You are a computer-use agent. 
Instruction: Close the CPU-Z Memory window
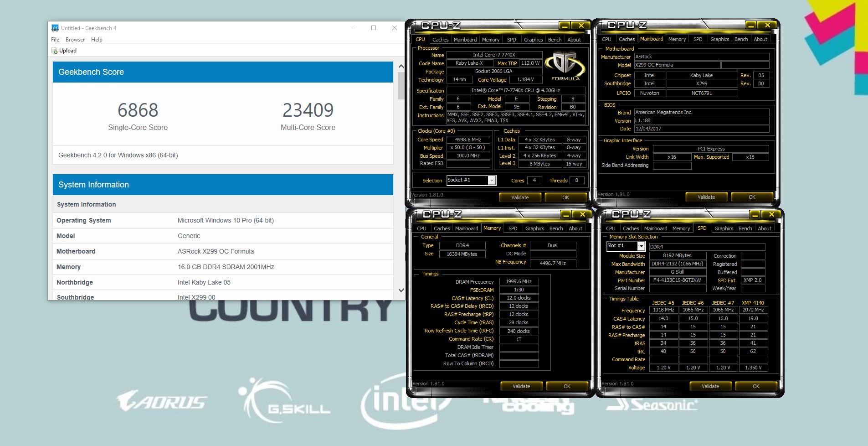click(582, 214)
